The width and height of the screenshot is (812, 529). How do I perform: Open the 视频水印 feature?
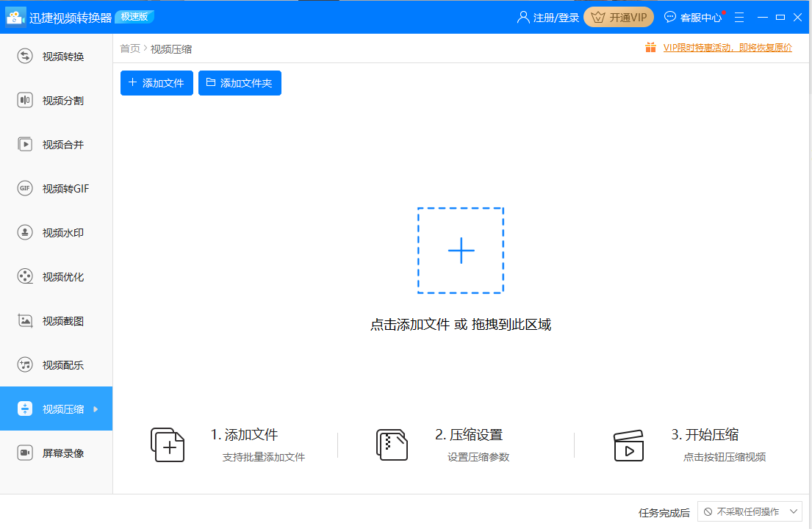click(56, 232)
